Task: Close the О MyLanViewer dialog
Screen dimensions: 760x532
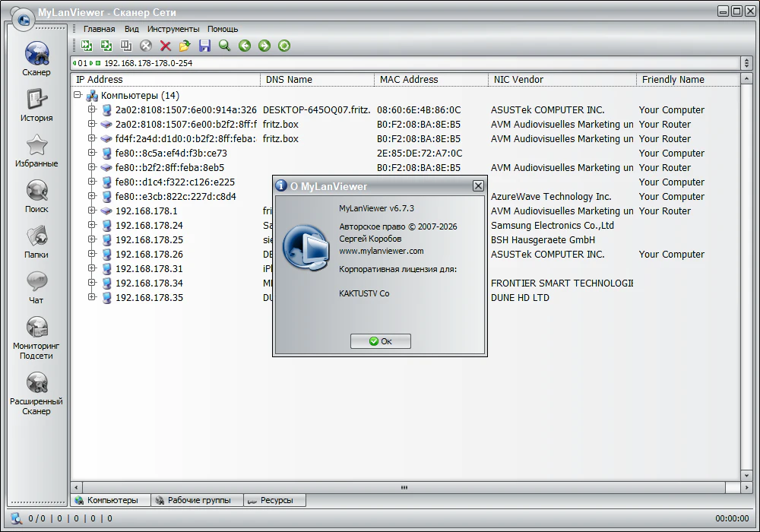Action: click(x=477, y=185)
